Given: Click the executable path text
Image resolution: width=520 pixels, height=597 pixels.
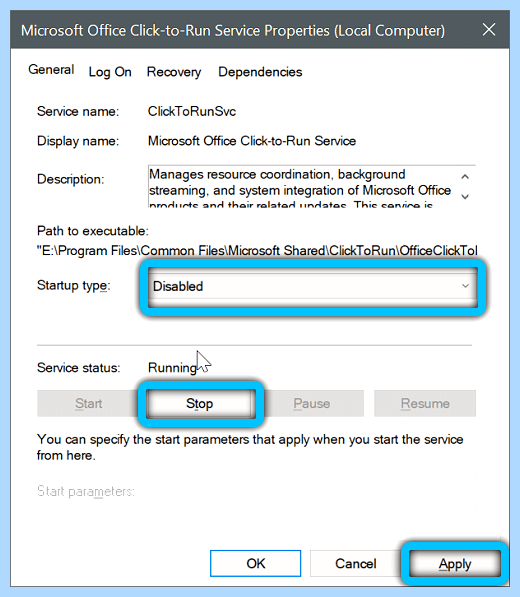Looking at the screenshot, I should (257, 251).
